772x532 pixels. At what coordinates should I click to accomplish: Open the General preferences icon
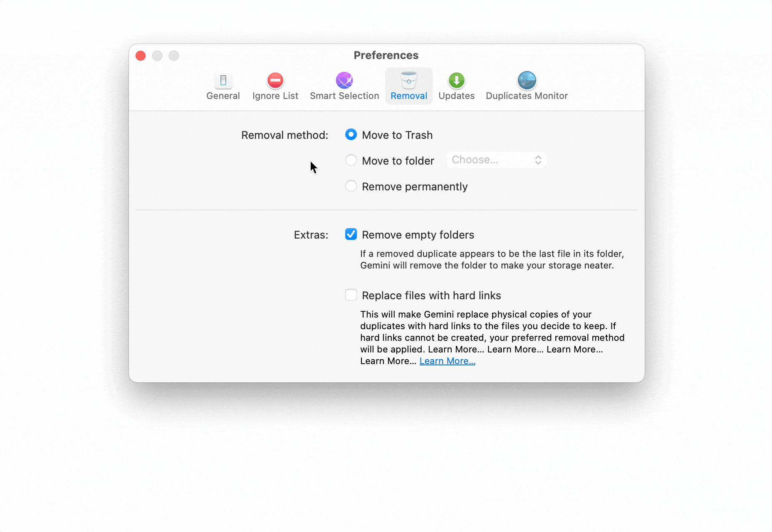(x=223, y=80)
